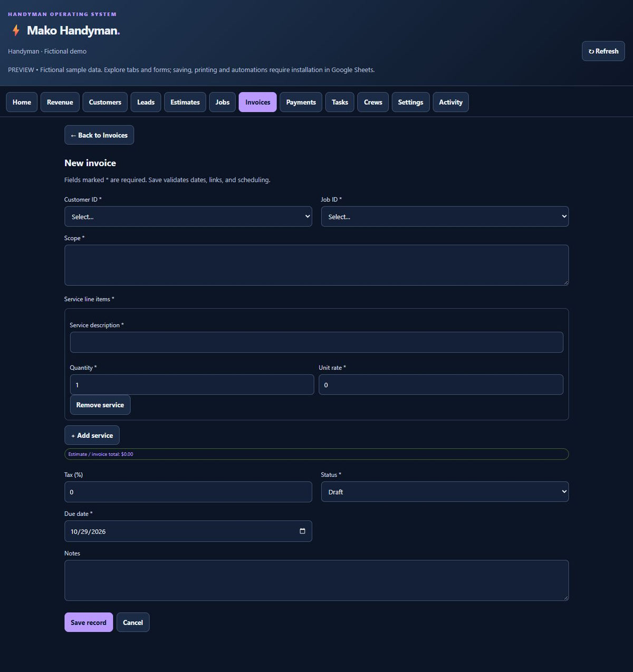Go to the Customers tab
The width and height of the screenshot is (633, 672).
[105, 102]
